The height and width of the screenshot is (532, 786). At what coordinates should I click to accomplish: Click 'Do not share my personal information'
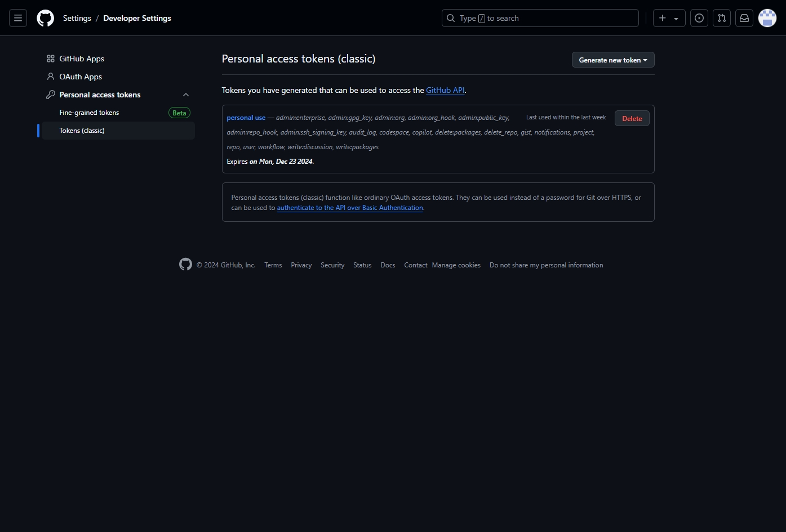tap(547, 265)
